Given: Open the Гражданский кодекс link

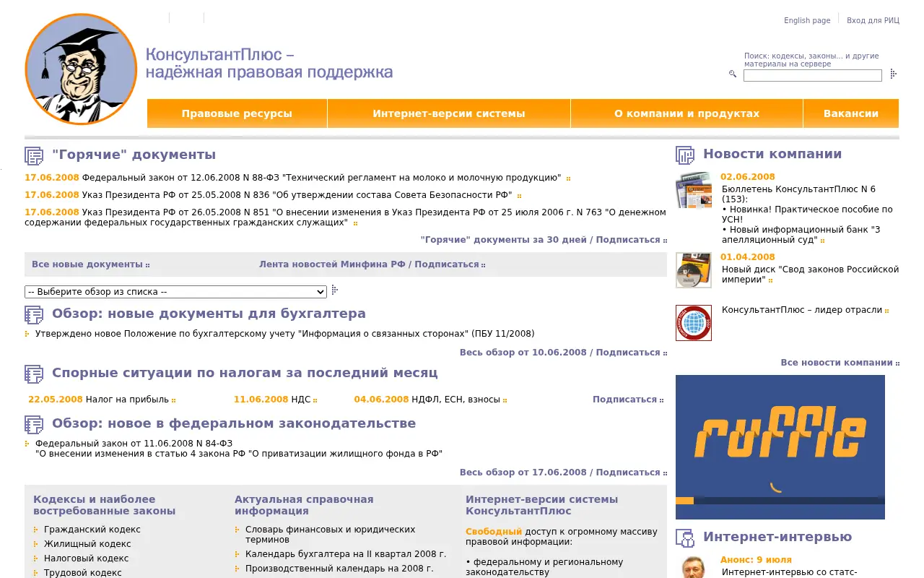Looking at the screenshot, I should pos(92,530).
